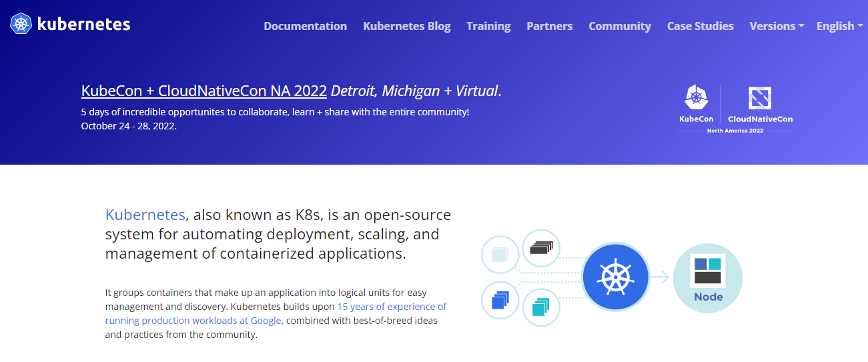
Task: Click the Kubernetes helm wheel logo icon
Action: pos(21,25)
